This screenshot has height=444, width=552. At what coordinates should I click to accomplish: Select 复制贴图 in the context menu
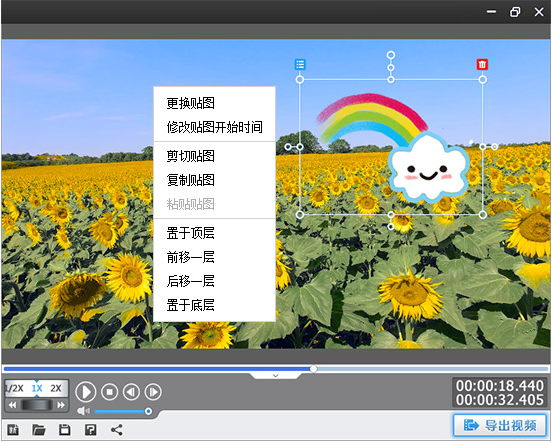coord(190,180)
